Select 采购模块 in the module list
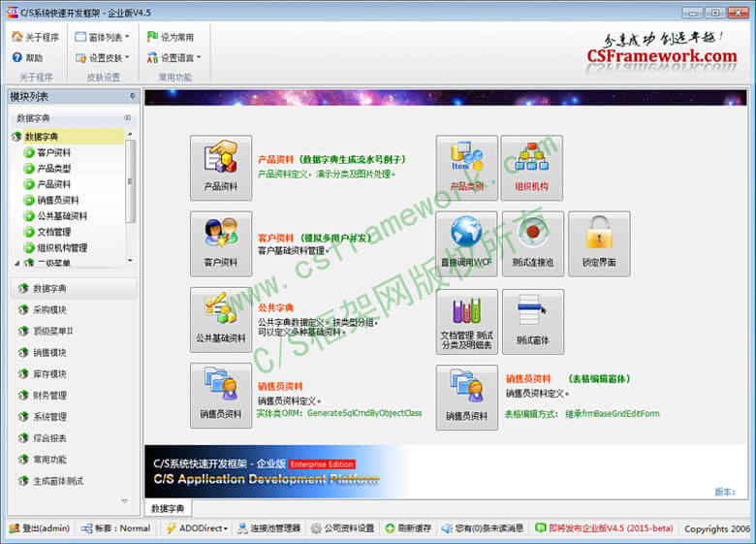The width and height of the screenshot is (756, 544). click(49, 310)
